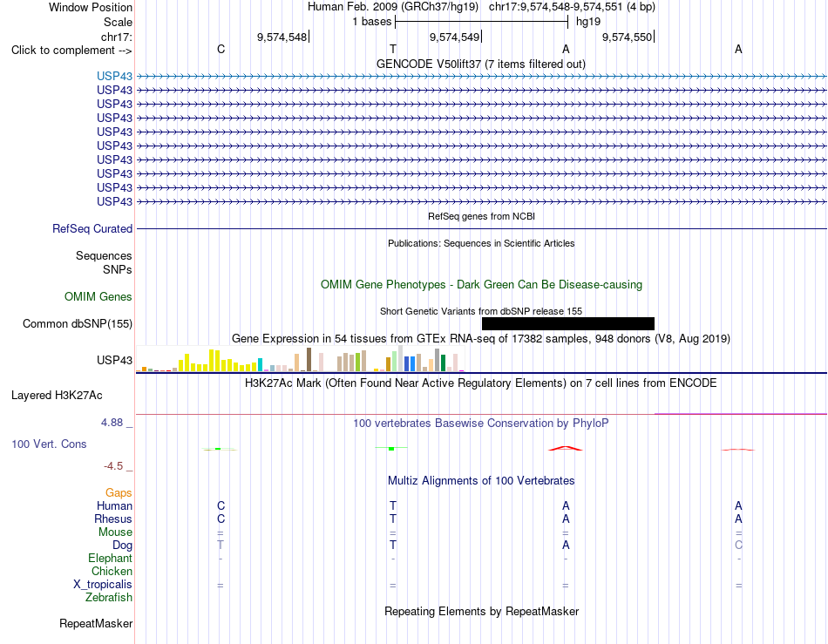Open the 'RefSeq genes from NCBI' title
The image size is (828, 644).
coord(481,216)
